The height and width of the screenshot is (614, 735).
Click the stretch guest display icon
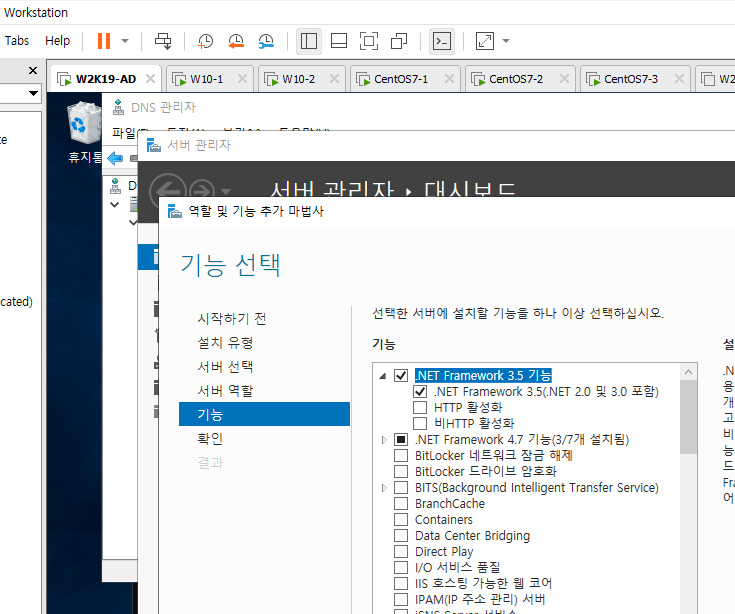[485, 41]
